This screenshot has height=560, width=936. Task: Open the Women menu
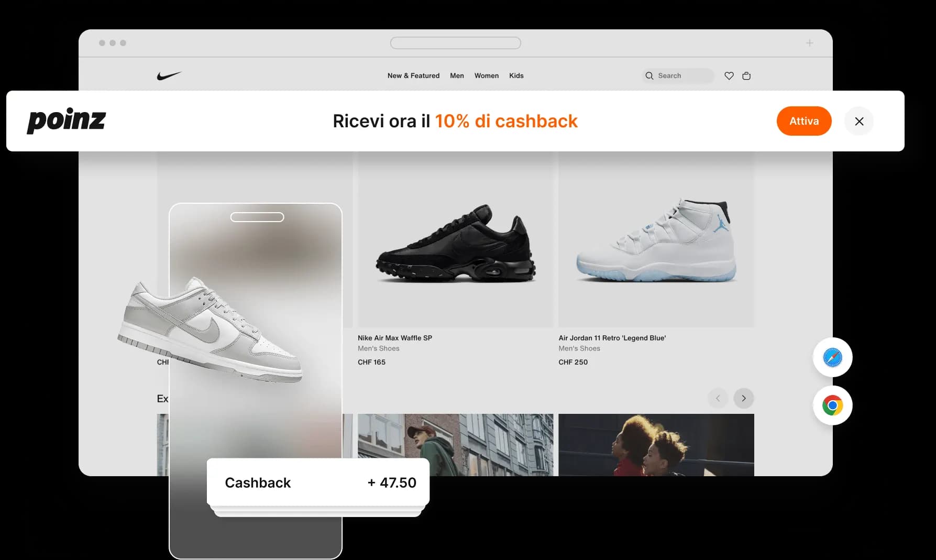pos(487,76)
